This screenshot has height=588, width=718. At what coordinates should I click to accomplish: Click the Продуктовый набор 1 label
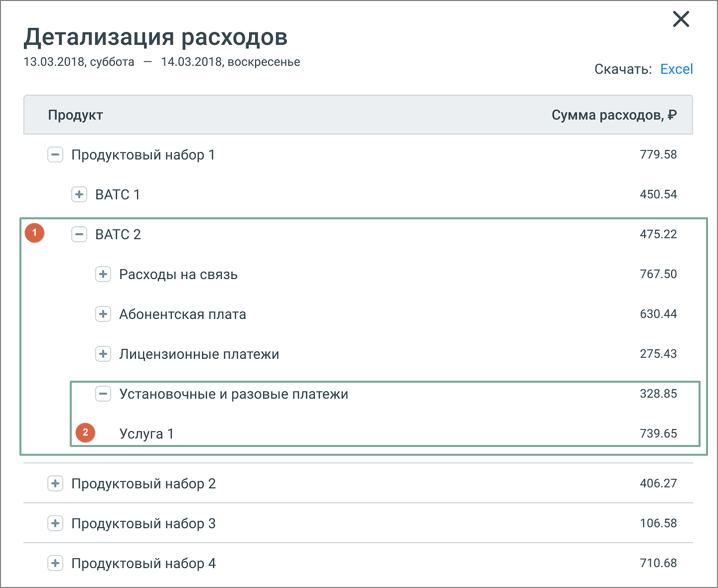pos(143,155)
